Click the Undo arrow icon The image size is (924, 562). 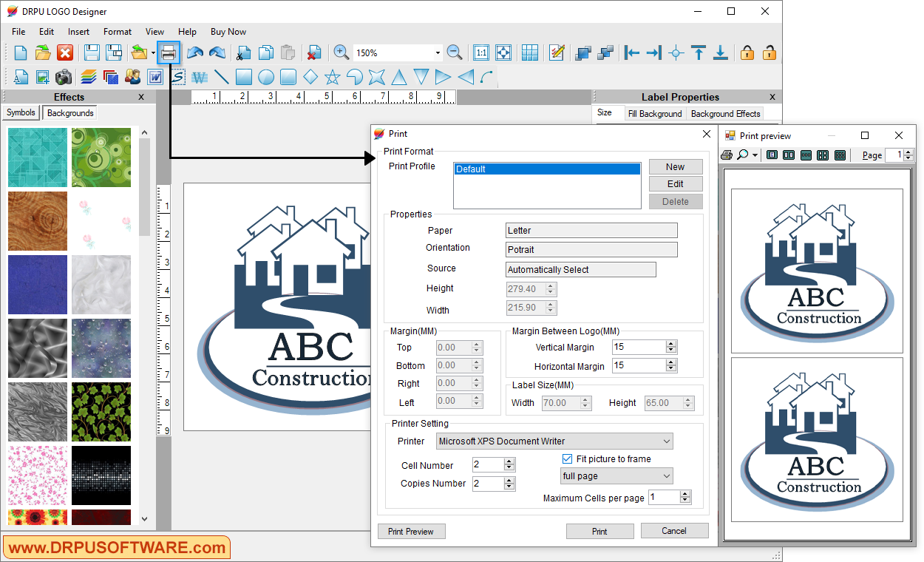[194, 53]
